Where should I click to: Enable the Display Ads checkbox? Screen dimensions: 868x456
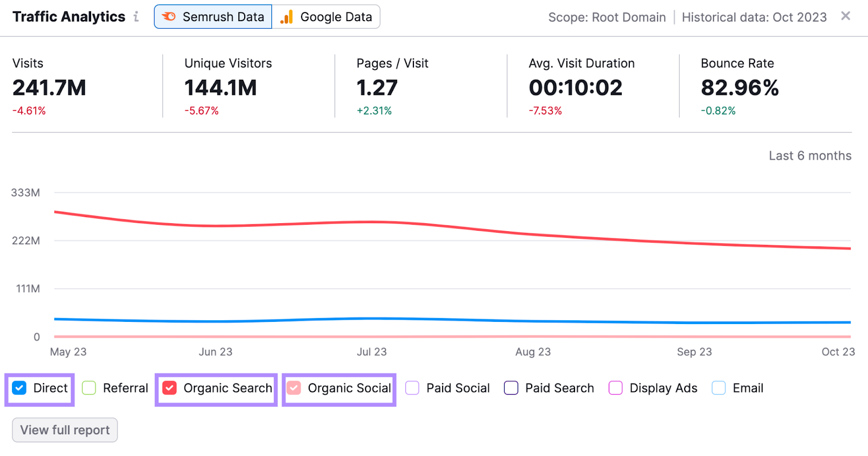coord(616,388)
